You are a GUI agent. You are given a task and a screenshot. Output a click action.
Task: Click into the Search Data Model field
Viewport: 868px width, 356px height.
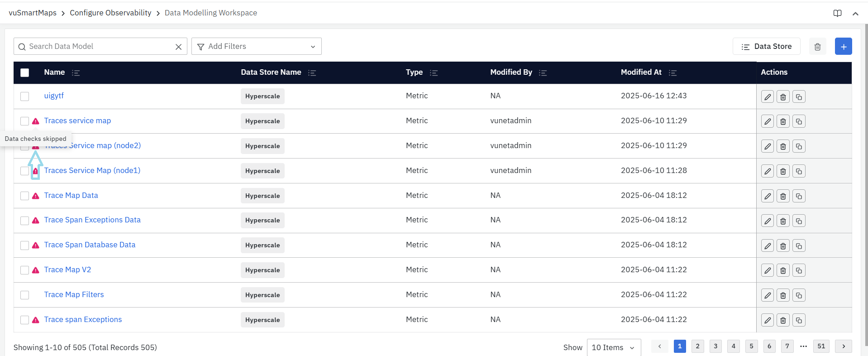(100, 47)
